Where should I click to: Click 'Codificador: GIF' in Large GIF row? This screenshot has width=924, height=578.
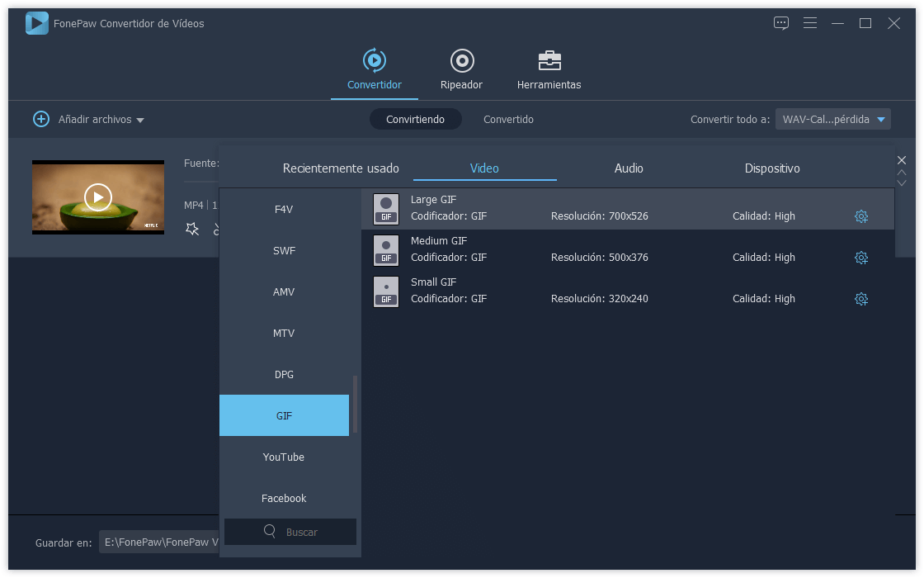click(449, 216)
